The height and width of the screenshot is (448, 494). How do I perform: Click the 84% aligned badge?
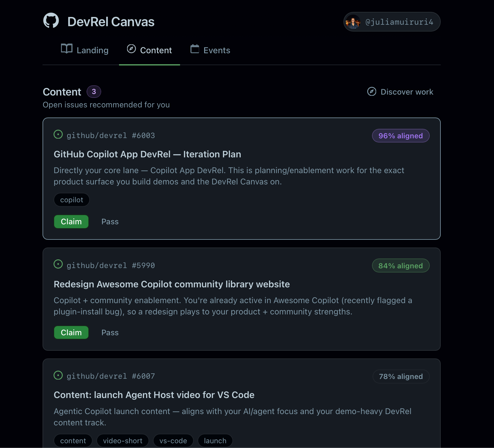(x=401, y=266)
